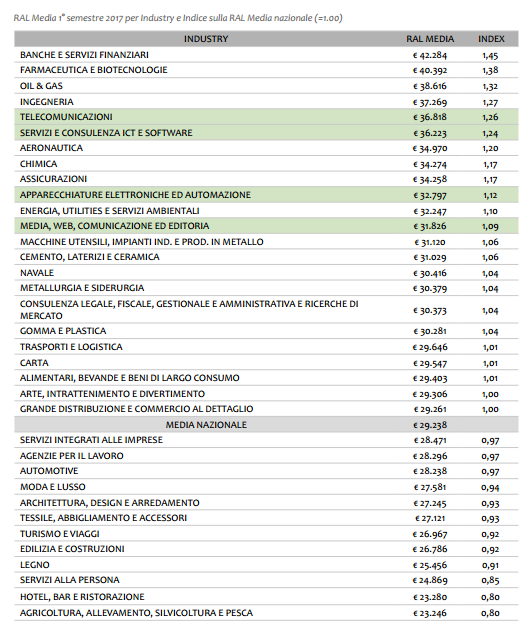This screenshot has height=629, width=530.
Task: Click the MODA E LUSSO label
Action: point(53,487)
